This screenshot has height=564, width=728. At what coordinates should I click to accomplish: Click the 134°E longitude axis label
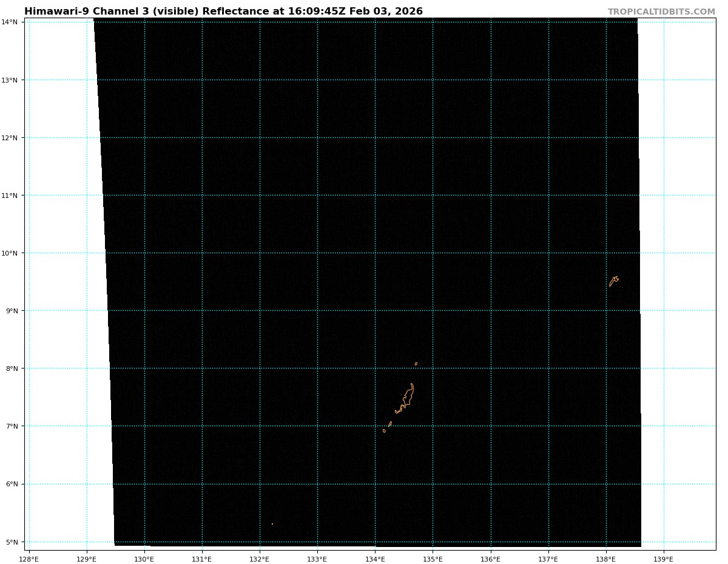pyautogui.click(x=375, y=559)
